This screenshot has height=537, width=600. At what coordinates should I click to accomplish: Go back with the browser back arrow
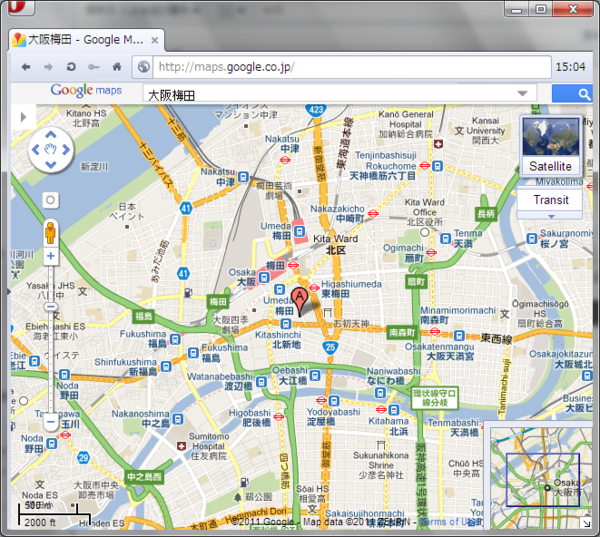(x=26, y=67)
